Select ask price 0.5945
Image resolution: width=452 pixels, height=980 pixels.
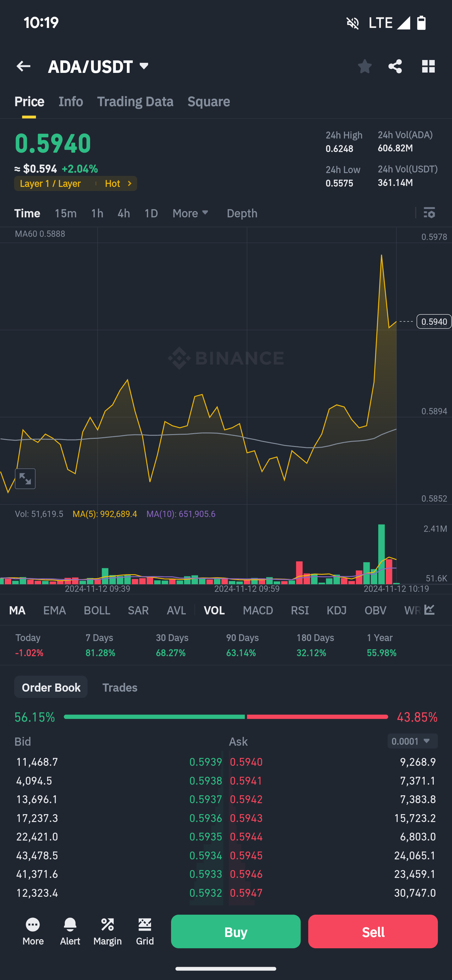[x=246, y=855]
